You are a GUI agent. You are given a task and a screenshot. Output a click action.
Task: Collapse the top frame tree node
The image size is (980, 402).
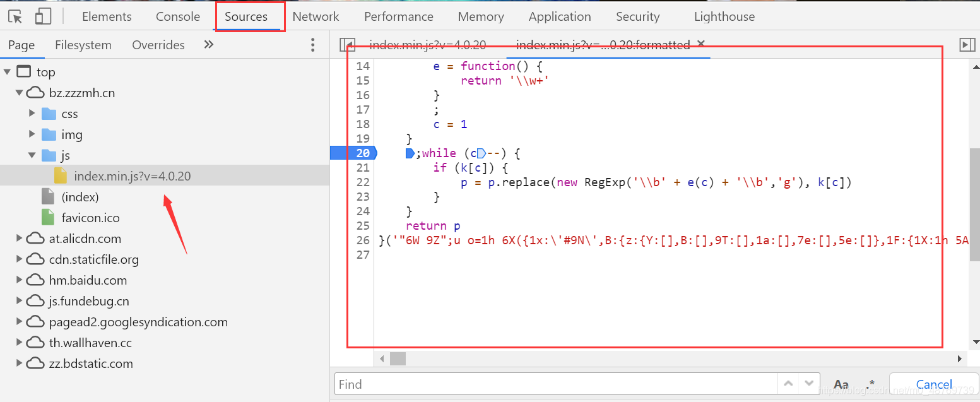pos(7,72)
